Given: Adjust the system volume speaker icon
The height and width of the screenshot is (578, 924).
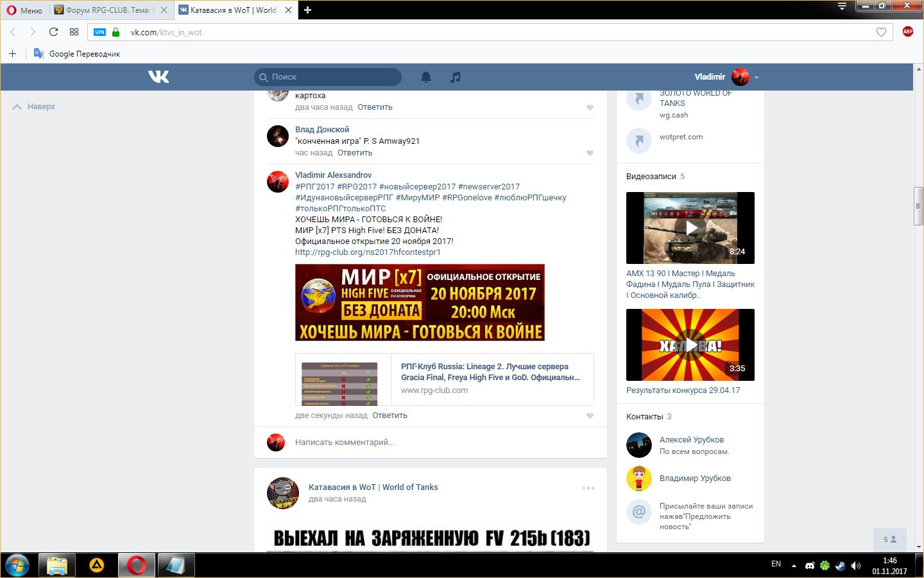Looking at the screenshot, I should click(x=856, y=566).
